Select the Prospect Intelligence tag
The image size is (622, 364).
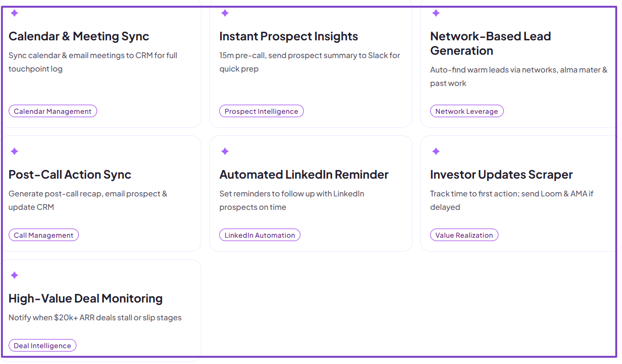pos(261,111)
